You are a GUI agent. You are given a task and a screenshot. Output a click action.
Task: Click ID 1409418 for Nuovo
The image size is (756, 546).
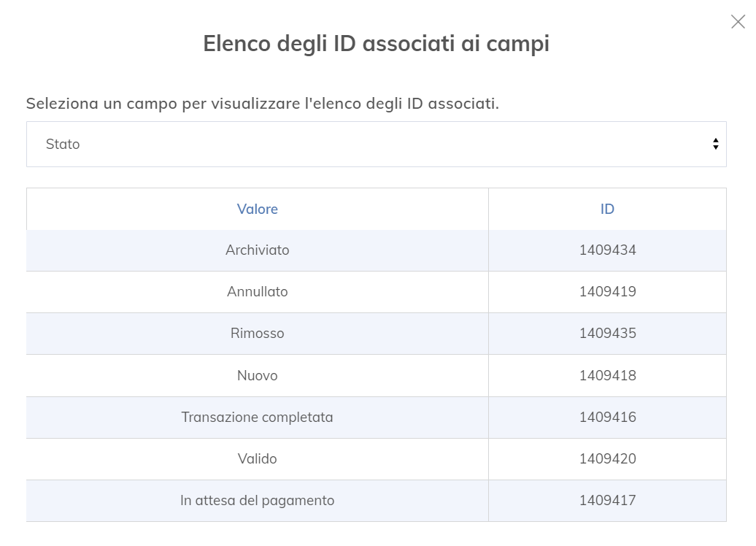pyautogui.click(x=607, y=375)
